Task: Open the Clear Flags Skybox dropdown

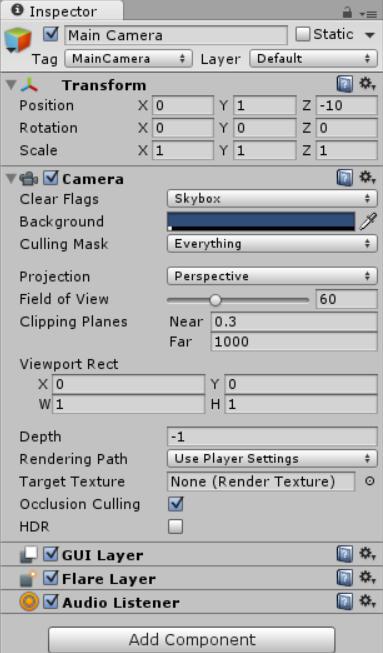Action: pyautogui.click(x=272, y=199)
